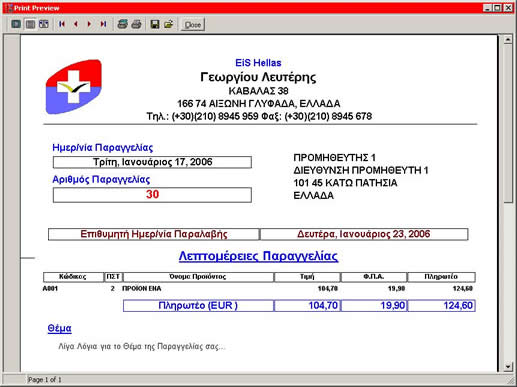Click the 'Φ.Π.Α.' column header
517x387 pixels.
pyautogui.click(x=374, y=277)
